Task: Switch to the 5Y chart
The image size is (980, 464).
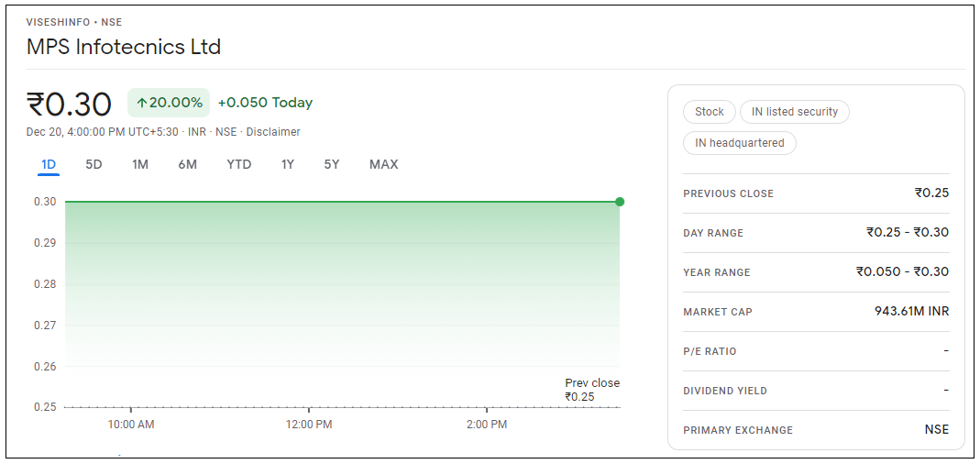Action: coord(332,165)
